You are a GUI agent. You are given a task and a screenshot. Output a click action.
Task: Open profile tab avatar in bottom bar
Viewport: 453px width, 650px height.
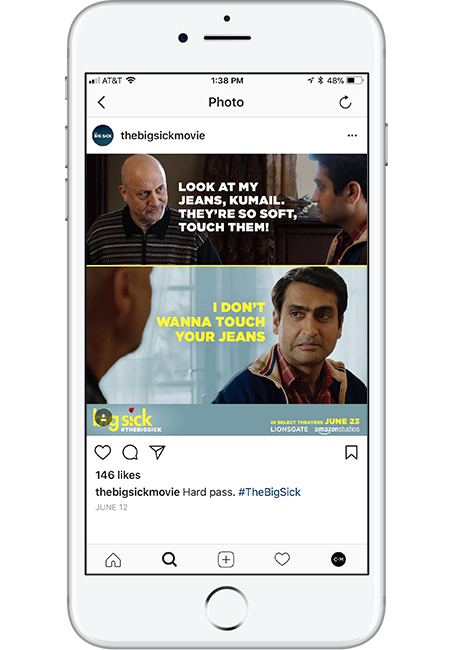tap(338, 560)
